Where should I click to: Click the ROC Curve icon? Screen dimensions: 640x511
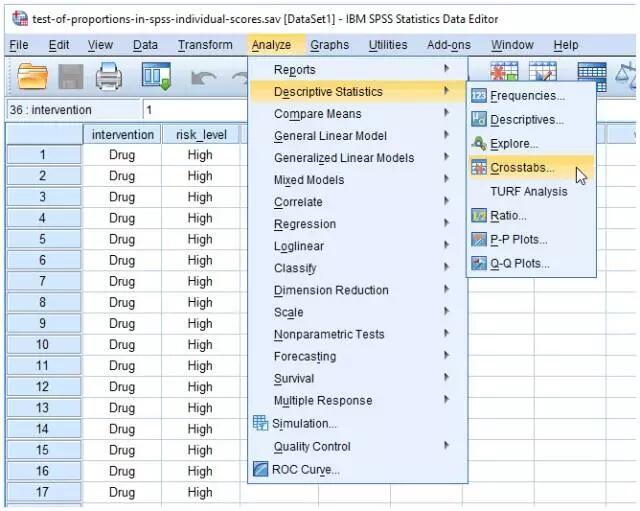click(x=261, y=469)
